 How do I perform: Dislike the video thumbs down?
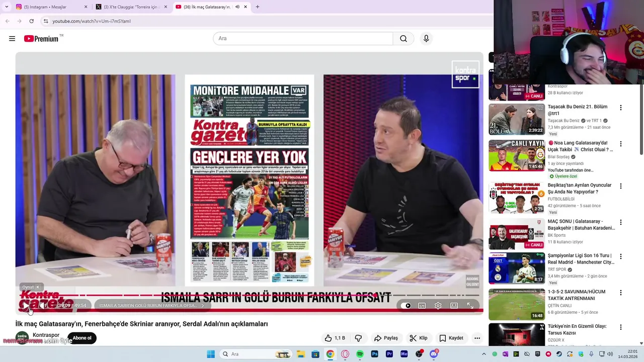[358, 338]
